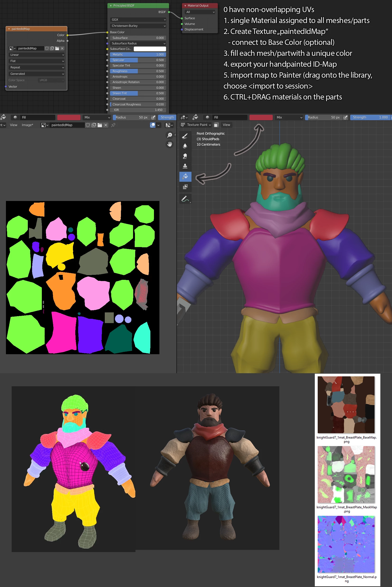This screenshot has height=587, width=392.
Task: Unlink paintedIdMap image with X button
Action: pos(106,125)
